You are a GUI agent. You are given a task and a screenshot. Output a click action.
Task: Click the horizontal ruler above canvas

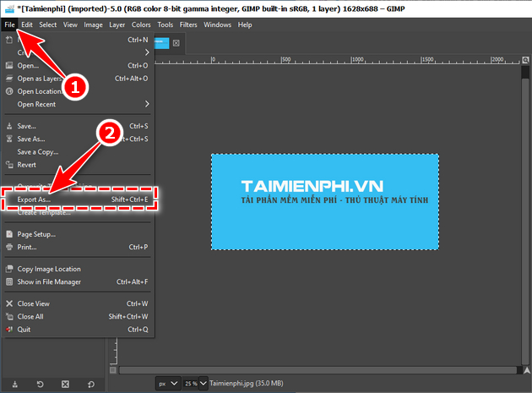click(336, 60)
